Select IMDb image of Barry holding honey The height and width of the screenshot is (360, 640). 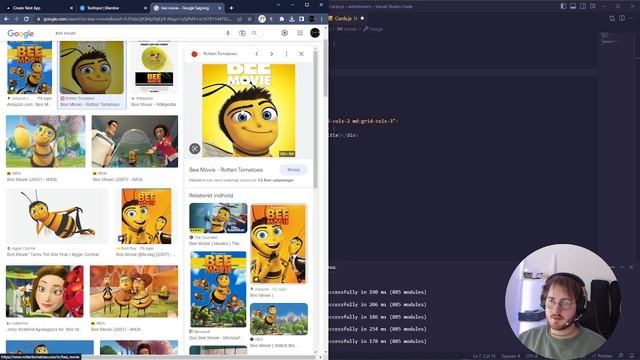click(x=46, y=141)
